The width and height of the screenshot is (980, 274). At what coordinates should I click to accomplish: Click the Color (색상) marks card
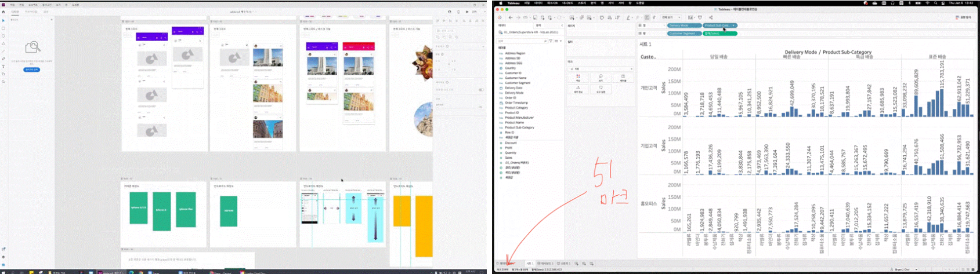[x=578, y=78]
